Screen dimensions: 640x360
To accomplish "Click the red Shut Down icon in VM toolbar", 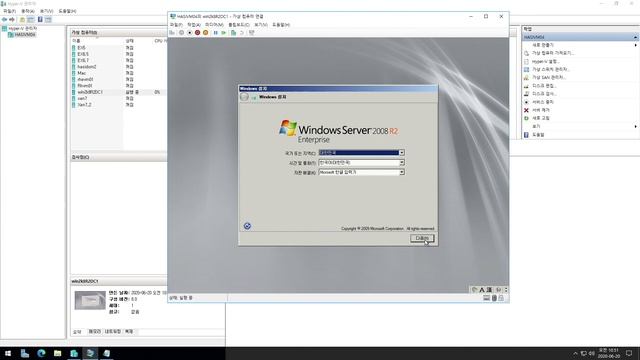I will [198, 33].
